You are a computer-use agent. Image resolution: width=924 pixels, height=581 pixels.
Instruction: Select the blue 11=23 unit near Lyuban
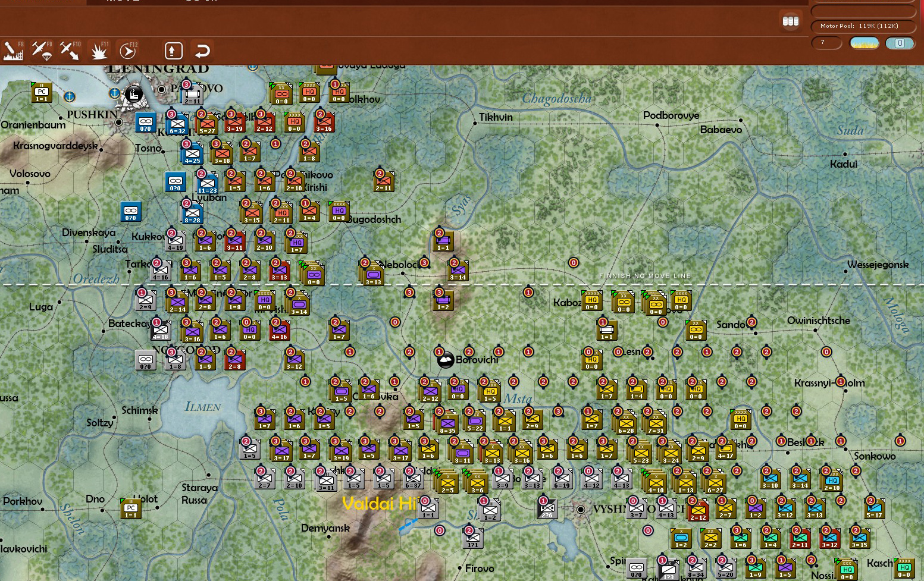pos(206,184)
